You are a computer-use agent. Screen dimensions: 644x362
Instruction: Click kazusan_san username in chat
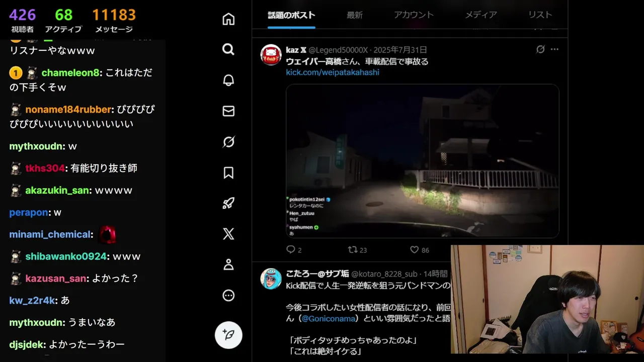(x=56, y=279)
